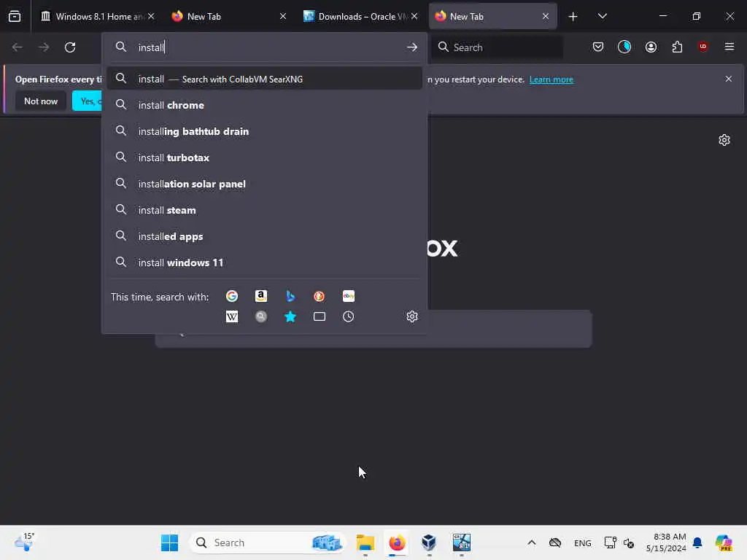Close the Windows 8.1 Home tab
747x560 pixels.
tap(151, 16)
